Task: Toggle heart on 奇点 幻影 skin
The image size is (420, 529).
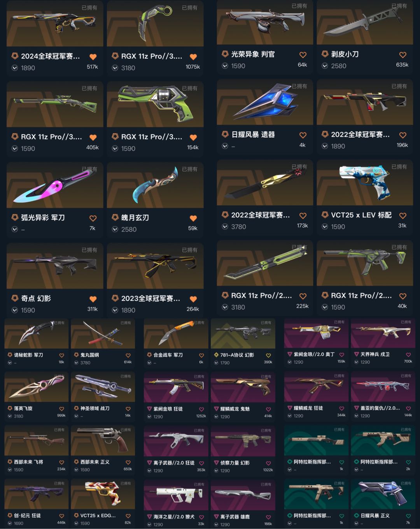Action: click(93, 299)
